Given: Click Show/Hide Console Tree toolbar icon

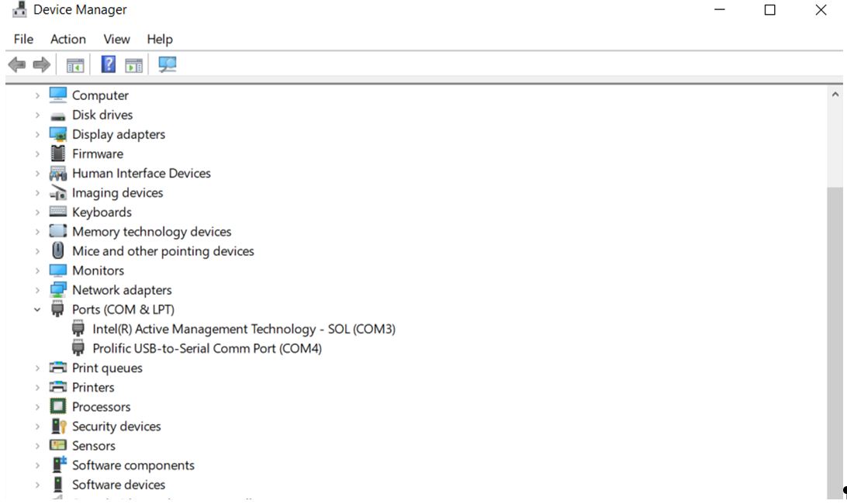Looking at the screenshot, I should 75,65.
